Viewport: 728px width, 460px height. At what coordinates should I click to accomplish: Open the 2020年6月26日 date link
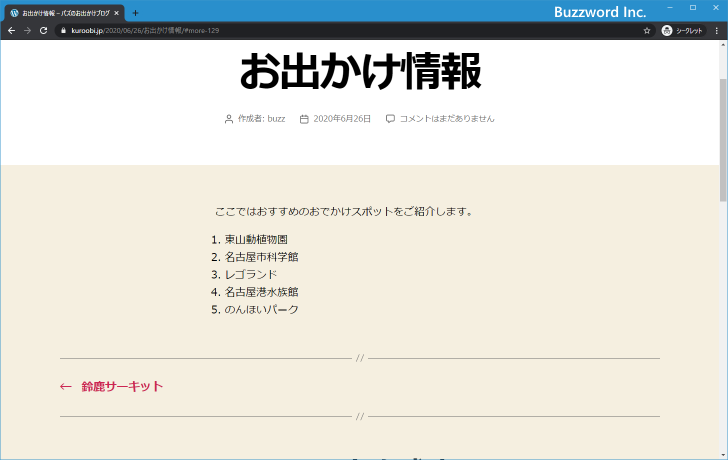coord(342,119)
